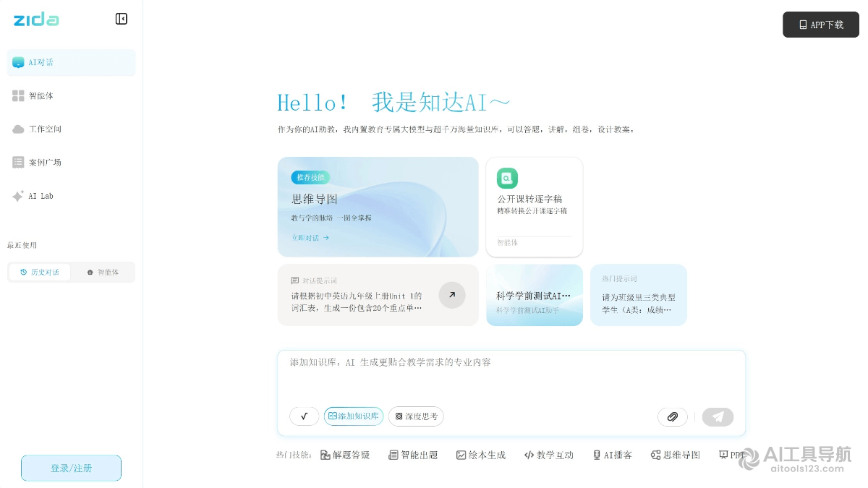This screenshot has height=488, width=868.
Task: Click the AI对话 sidebar chat icon
Action: point(18,62)
